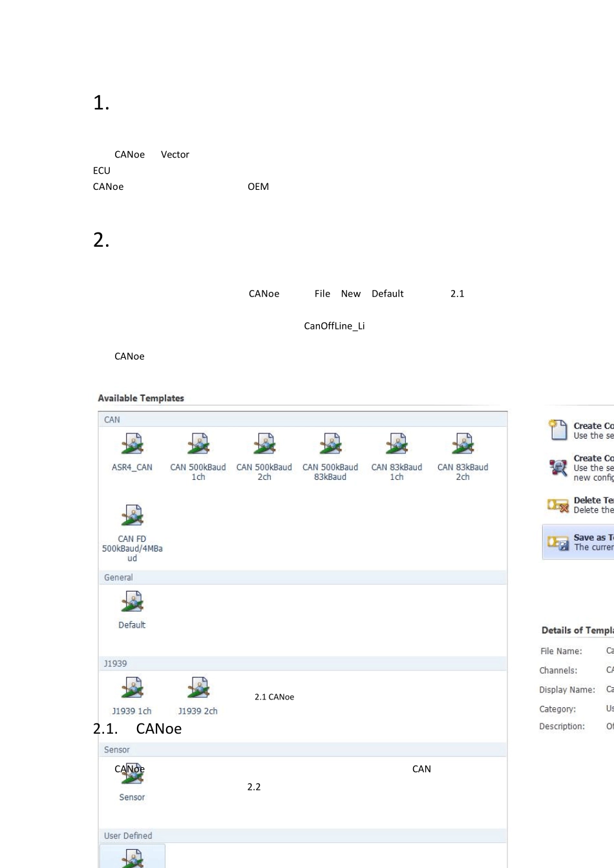Viewport: 614px width, 868px height.
Task: Collapse the CAN category header
Action: pos(302,420)
